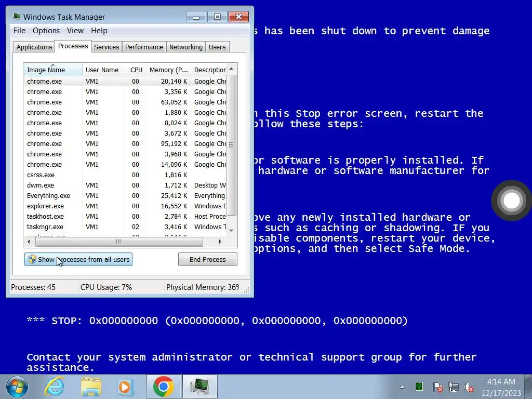
Task: Click the green CPU meter tray icon
Action: point(419,387)
